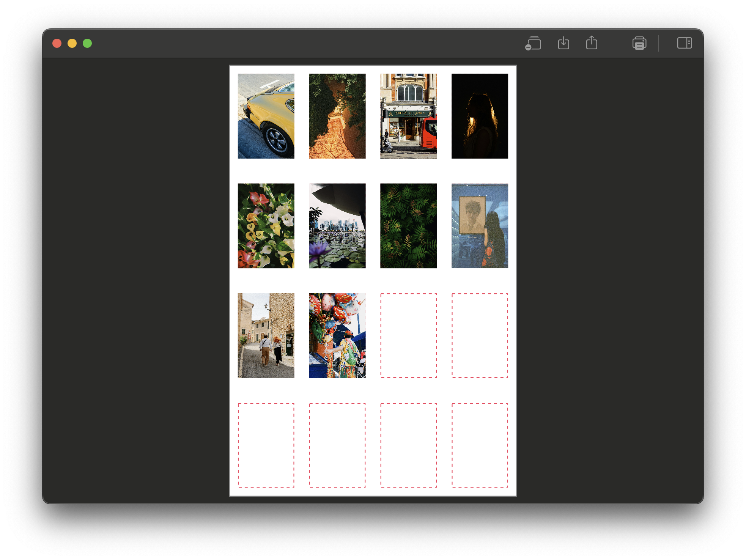Select the Eiffel Tower ivy photo
Viewport: 746px width, 560px height.
337,116
